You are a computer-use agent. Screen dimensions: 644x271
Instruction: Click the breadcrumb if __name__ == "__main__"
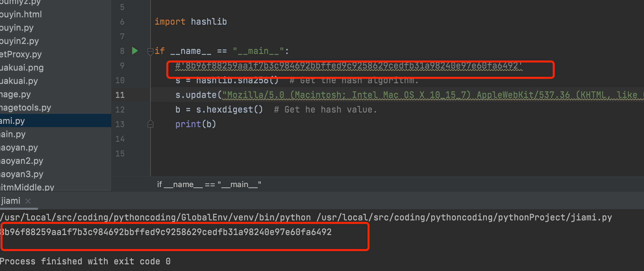pos(209,184)
